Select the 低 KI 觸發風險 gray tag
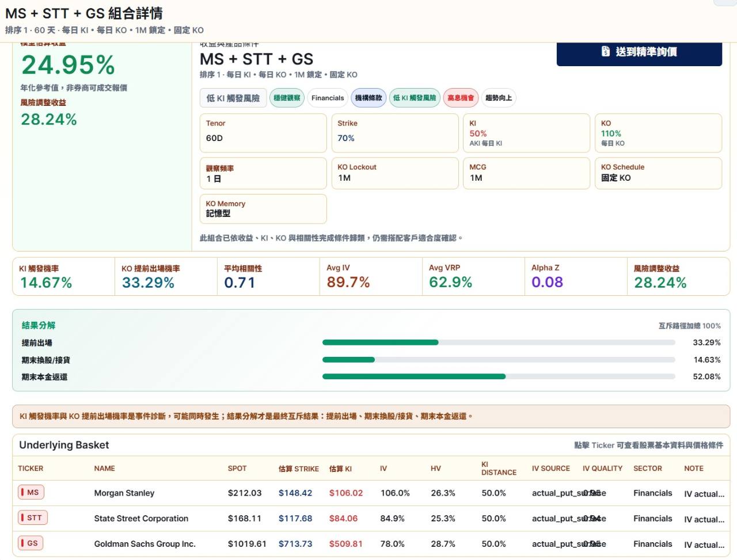The width and height of the screenshot is (737, 560). tap(233, 98)
